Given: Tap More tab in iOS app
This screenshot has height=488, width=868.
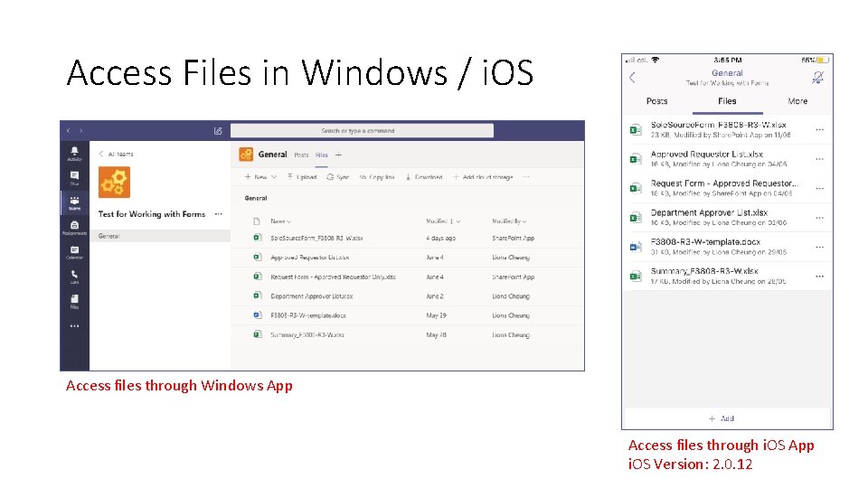Looking at the screenshot, I should tap(797, 101).
